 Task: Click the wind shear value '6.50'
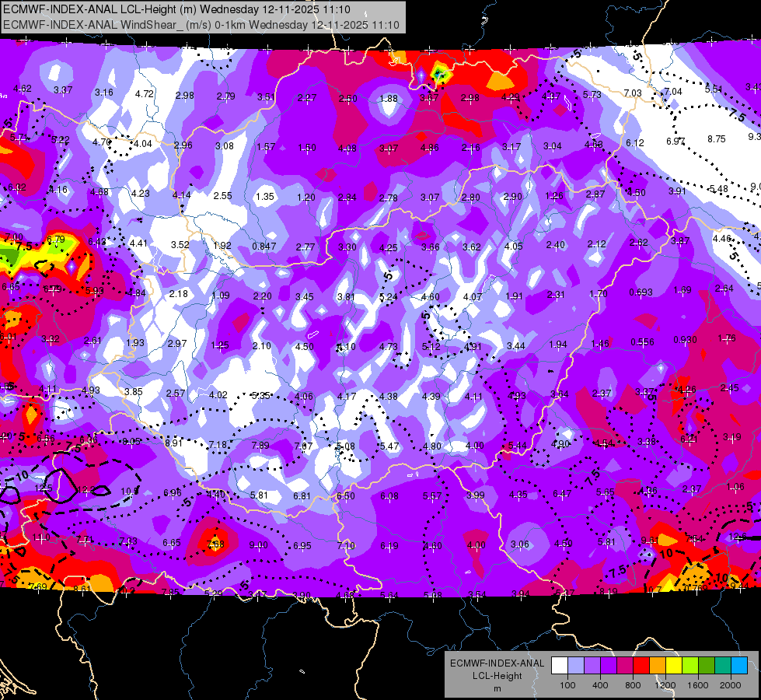346,495
